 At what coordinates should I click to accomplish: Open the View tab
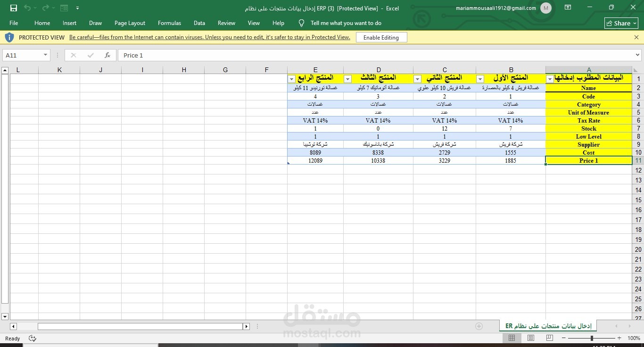254,23
